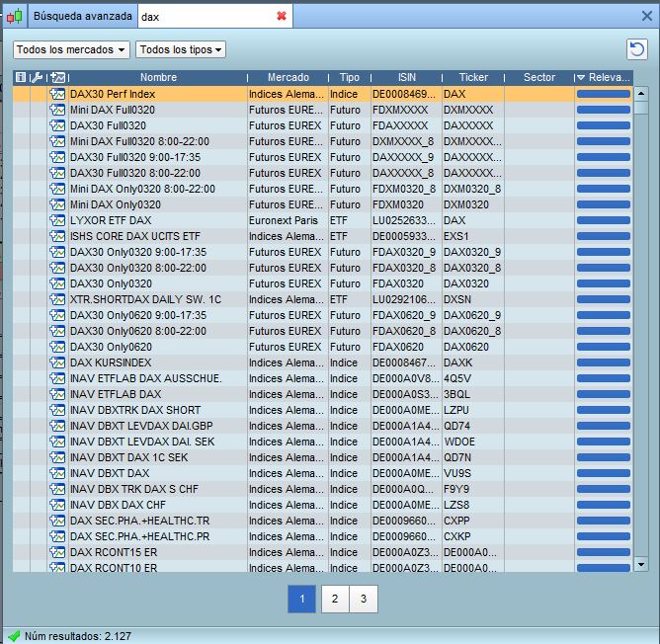Open chart icon for ISHS CORE DAX UCITS ETF
Viewport: 660px width, 644px height.
[57, 236]
